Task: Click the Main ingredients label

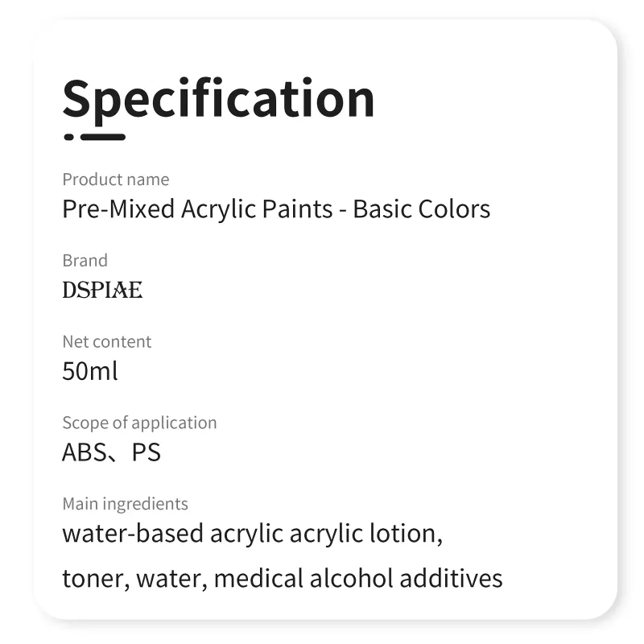Action: click(125, 504)
